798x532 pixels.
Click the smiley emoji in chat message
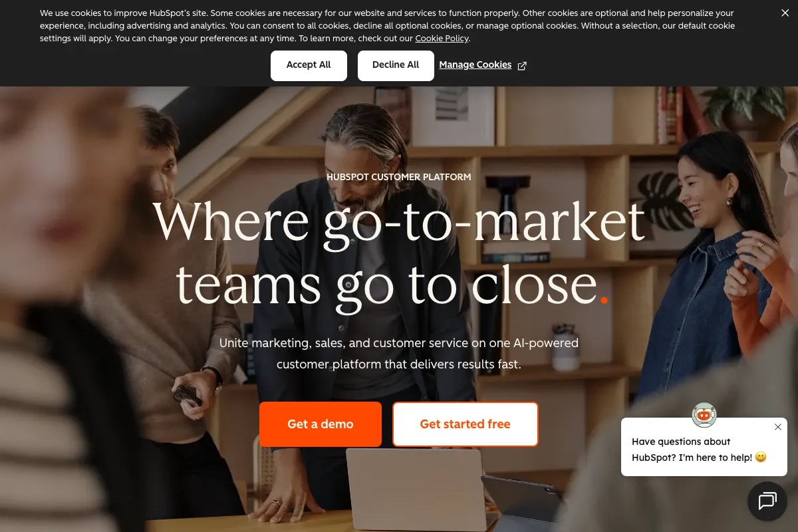(761, 458)
